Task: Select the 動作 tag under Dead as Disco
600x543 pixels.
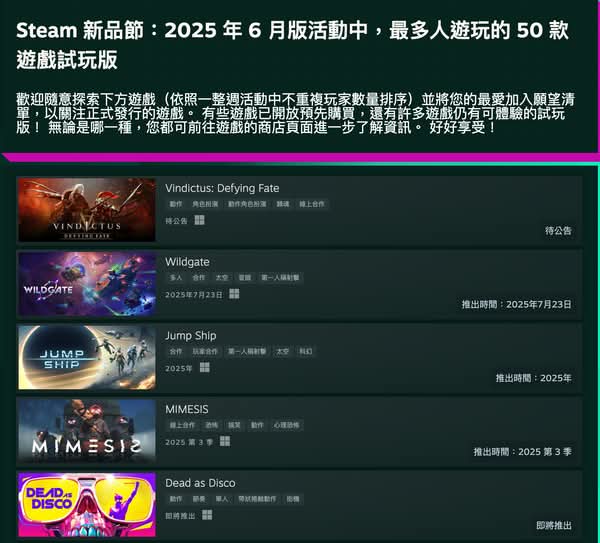Action: click(176, 499)
